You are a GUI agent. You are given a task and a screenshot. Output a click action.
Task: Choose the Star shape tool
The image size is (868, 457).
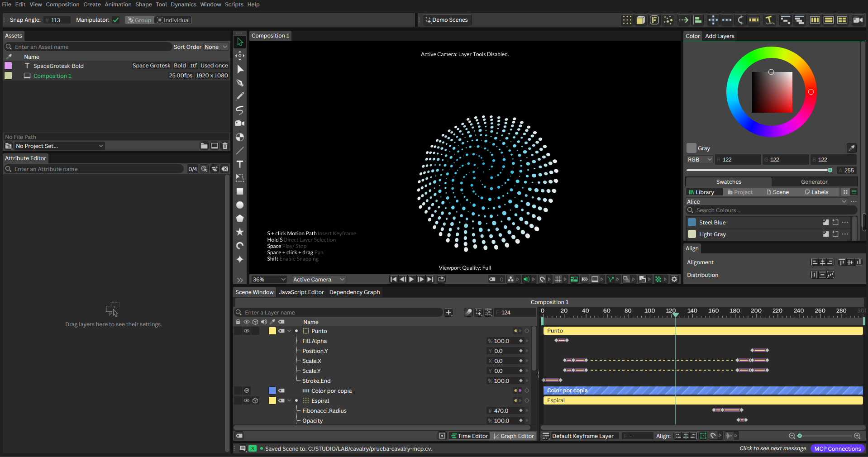240,232
